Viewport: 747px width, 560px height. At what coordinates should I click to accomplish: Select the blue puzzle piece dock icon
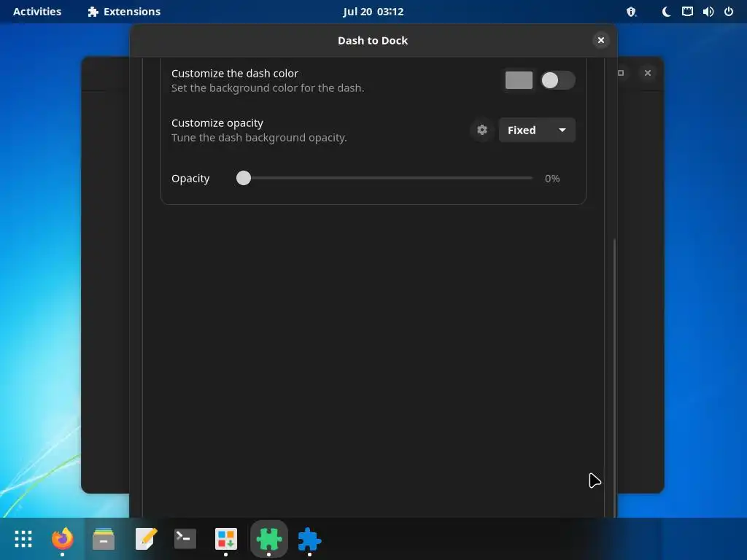coord(309,539)
